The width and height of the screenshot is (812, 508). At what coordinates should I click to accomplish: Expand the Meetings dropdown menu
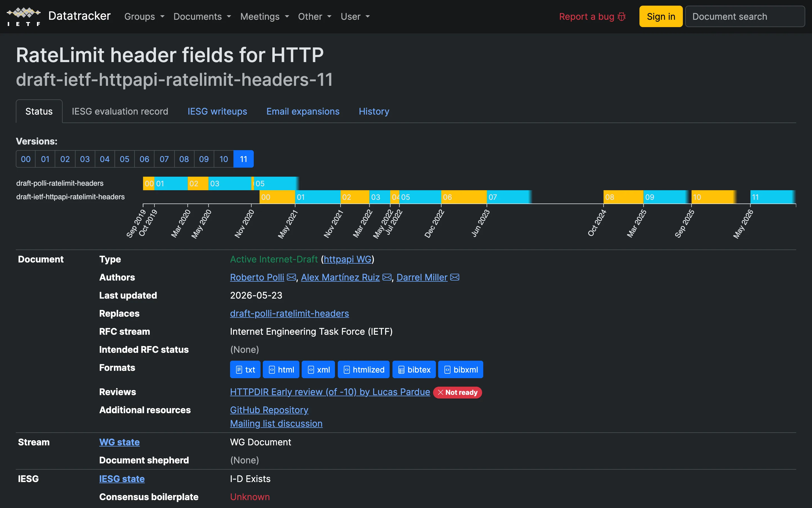pos(265,16)
